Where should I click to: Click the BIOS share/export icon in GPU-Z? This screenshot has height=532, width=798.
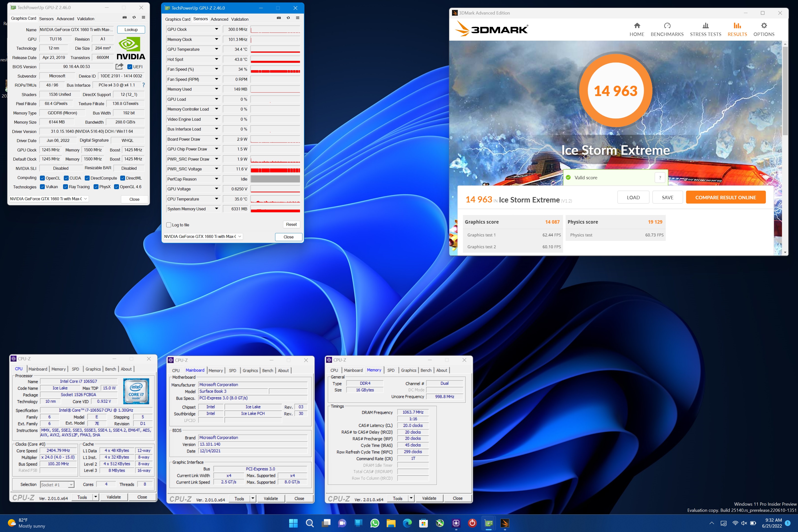pos(119,66)
